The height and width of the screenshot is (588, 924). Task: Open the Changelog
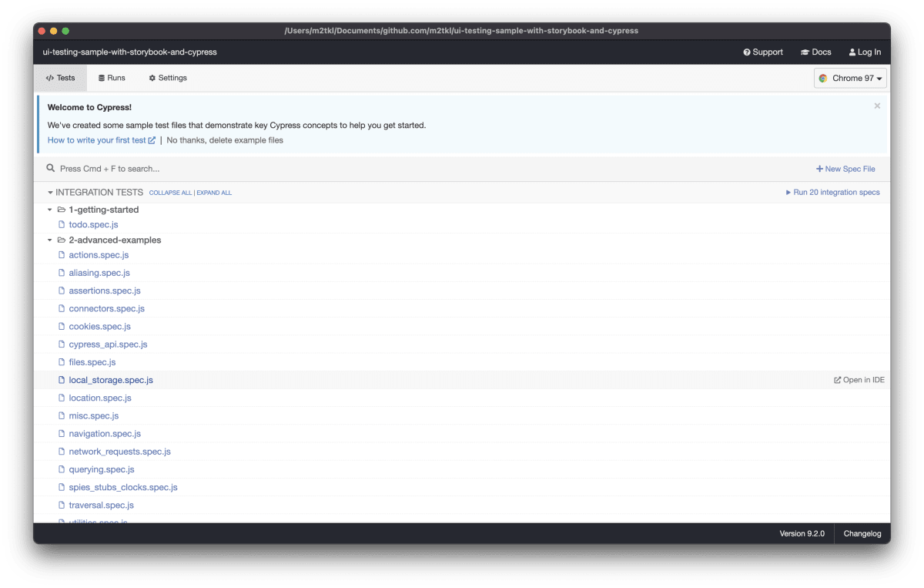[862, 533]
